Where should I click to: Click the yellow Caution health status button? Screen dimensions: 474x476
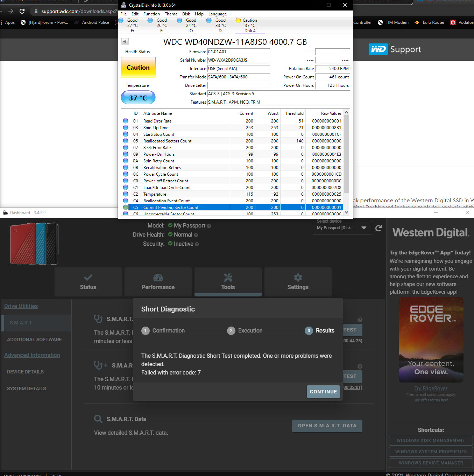click(x=138, y=67)
